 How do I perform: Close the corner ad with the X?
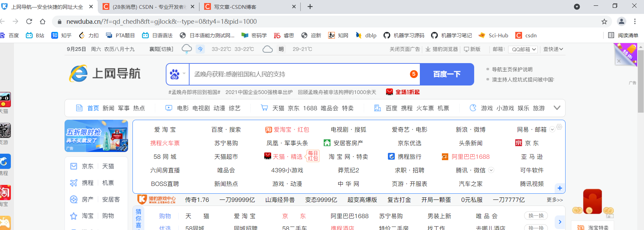click(x=619, y=61)
